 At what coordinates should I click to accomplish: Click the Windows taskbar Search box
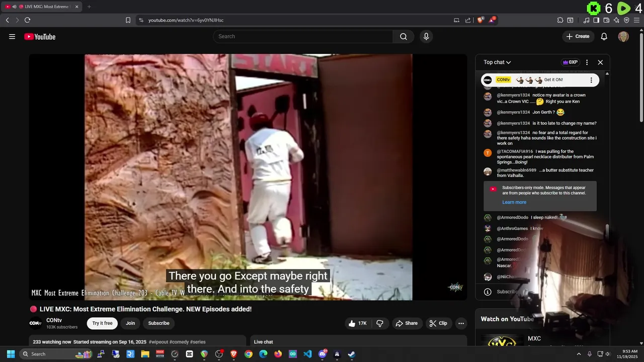click(56, 354)
